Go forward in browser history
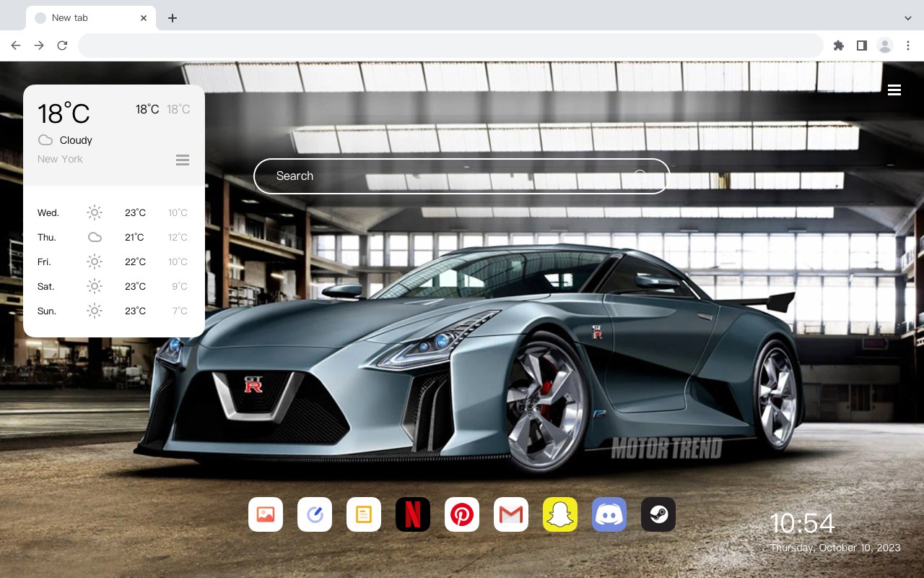This screenshot has width=924, height=578. point(39,46)
